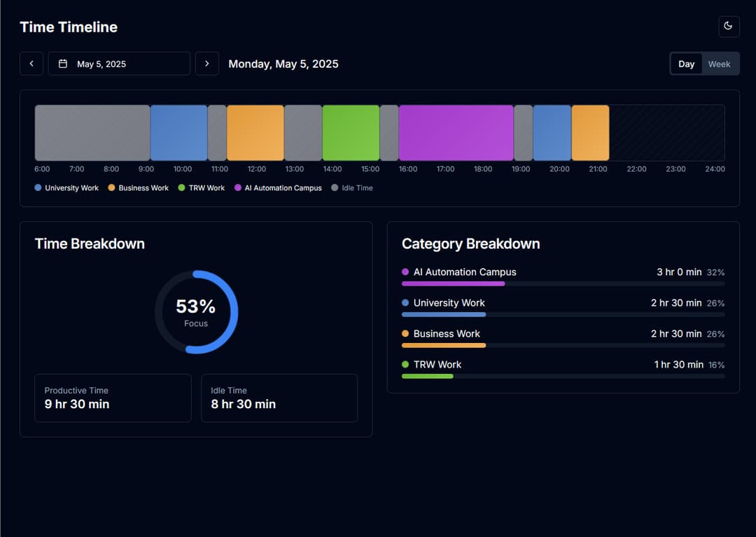Open the calendar icon in the date picker
Image resolution: width=756 pixels, height=537 pixels.
[63, 64]
